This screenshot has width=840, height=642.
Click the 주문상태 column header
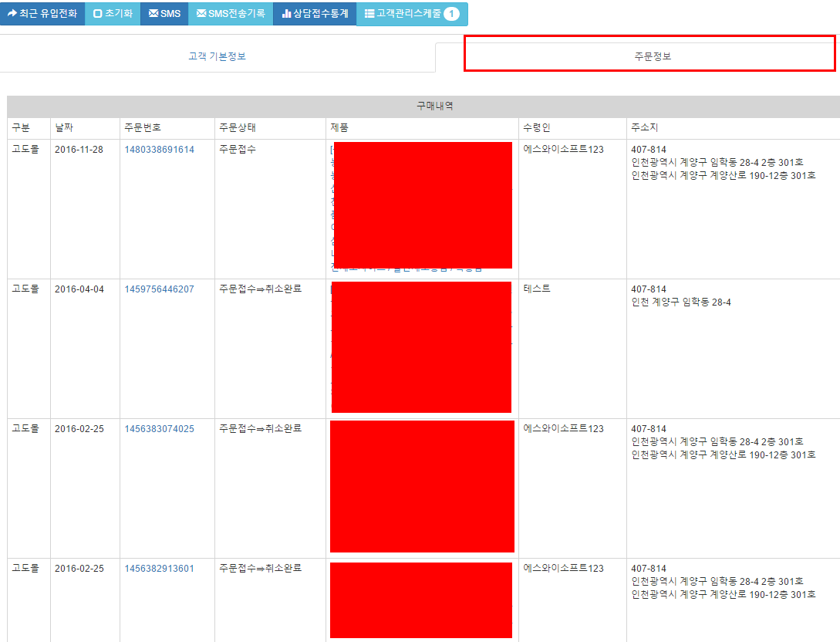(x=237, y=127)
